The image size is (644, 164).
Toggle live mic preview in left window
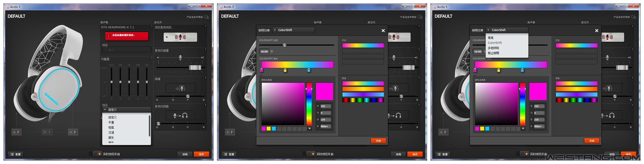tap(180, 37)
